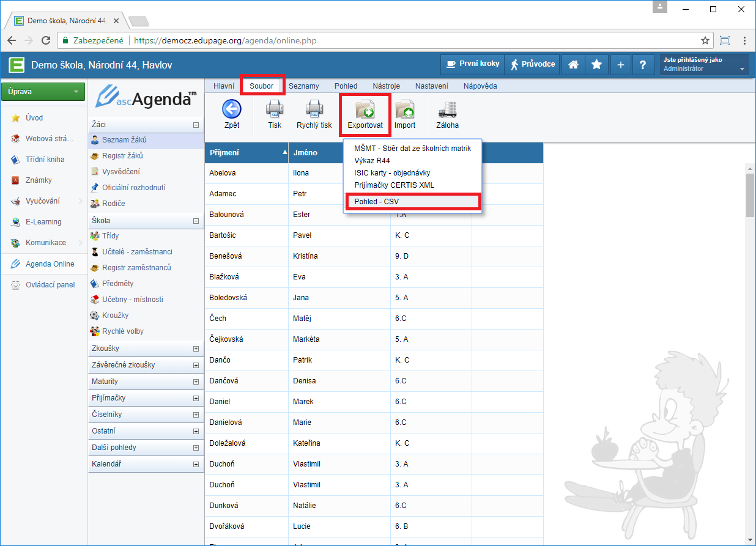This screenshot has width=756, height=546.
Task: Click the Úvod star icon in sidebar
Action: pyautogui.click(x=16, y=118)
